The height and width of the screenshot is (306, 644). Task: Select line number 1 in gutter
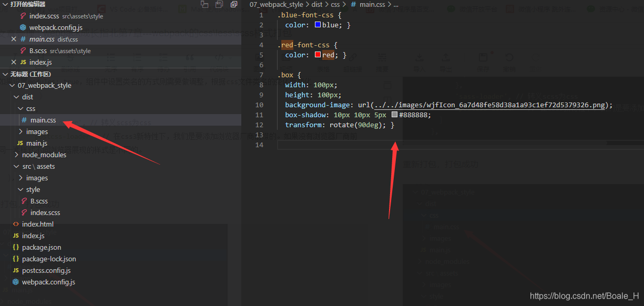[x=261, y=15]
